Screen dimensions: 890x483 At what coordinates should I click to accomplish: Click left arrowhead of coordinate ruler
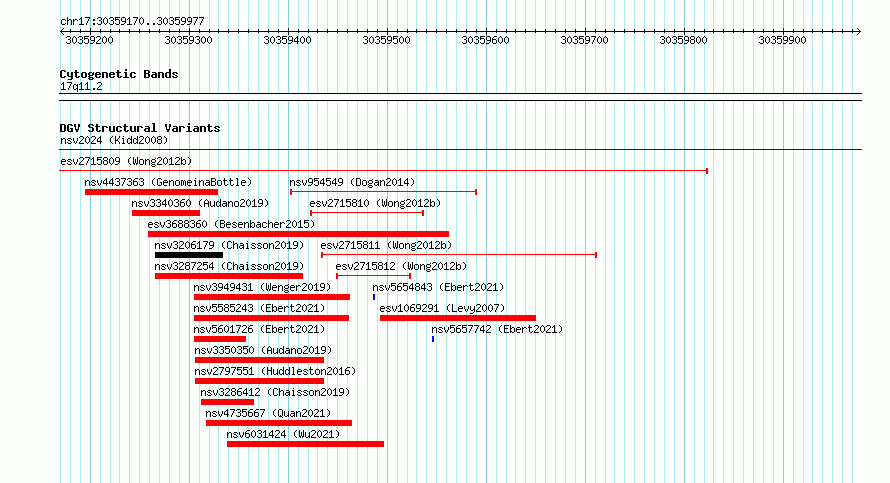pos(62,32)
